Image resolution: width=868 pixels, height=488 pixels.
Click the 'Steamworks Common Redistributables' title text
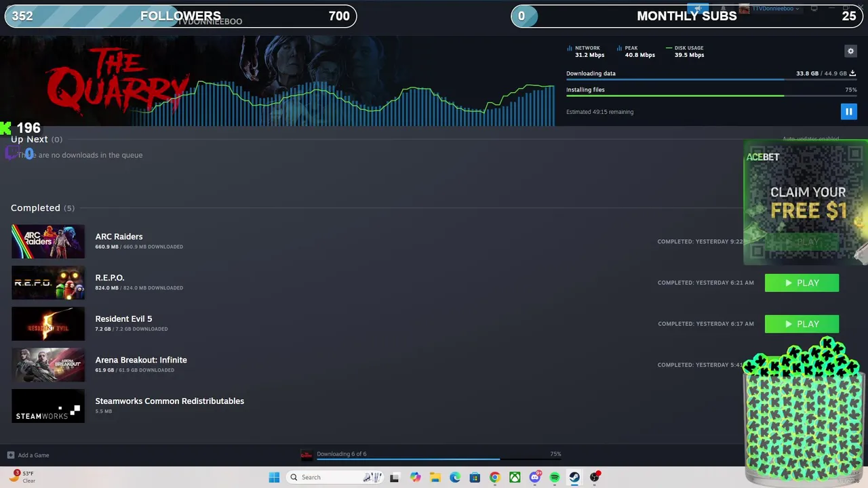170,401
